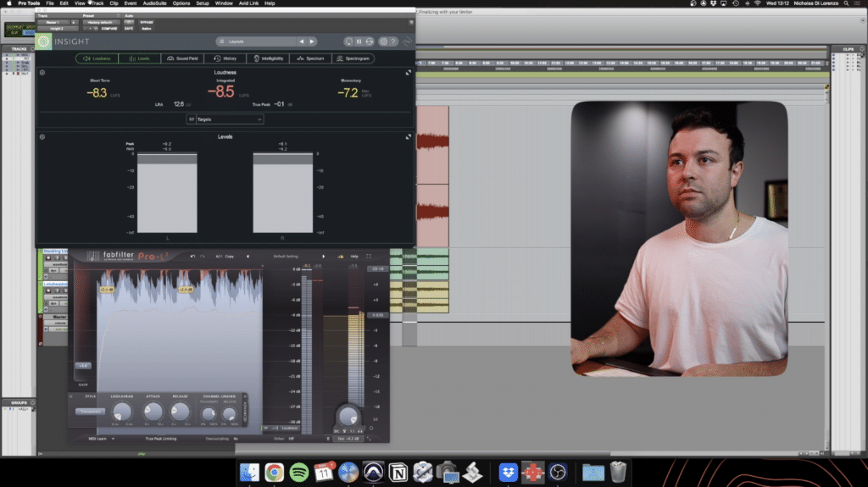Toggle the History module
The width and height of the screenshot is (868, 487).
click(x=225, y=58)
